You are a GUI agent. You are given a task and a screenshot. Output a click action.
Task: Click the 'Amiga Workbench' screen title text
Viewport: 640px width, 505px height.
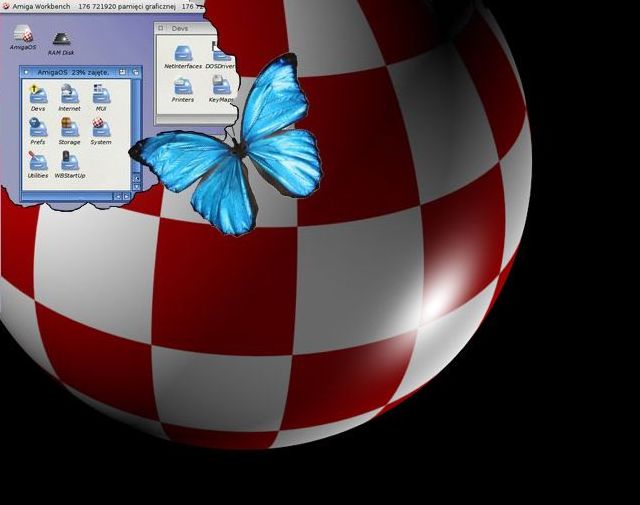pyautogui.click(x=41, y=7)
